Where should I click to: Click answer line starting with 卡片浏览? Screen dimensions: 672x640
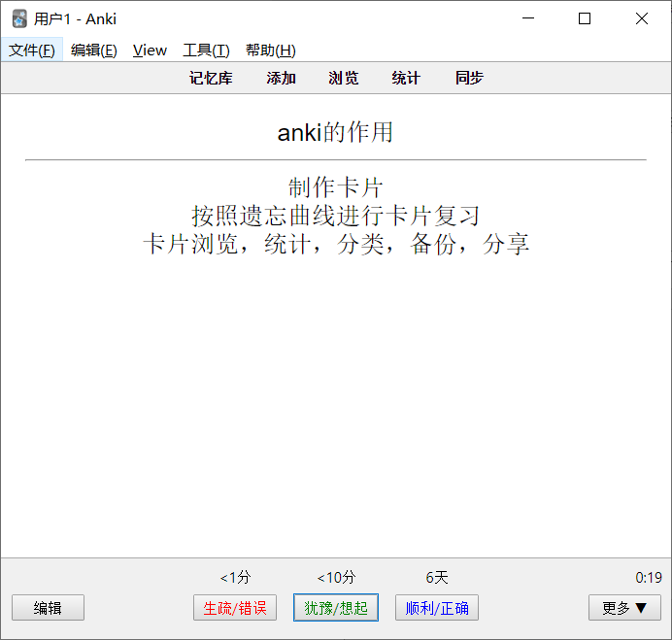(x=336, y=244)
